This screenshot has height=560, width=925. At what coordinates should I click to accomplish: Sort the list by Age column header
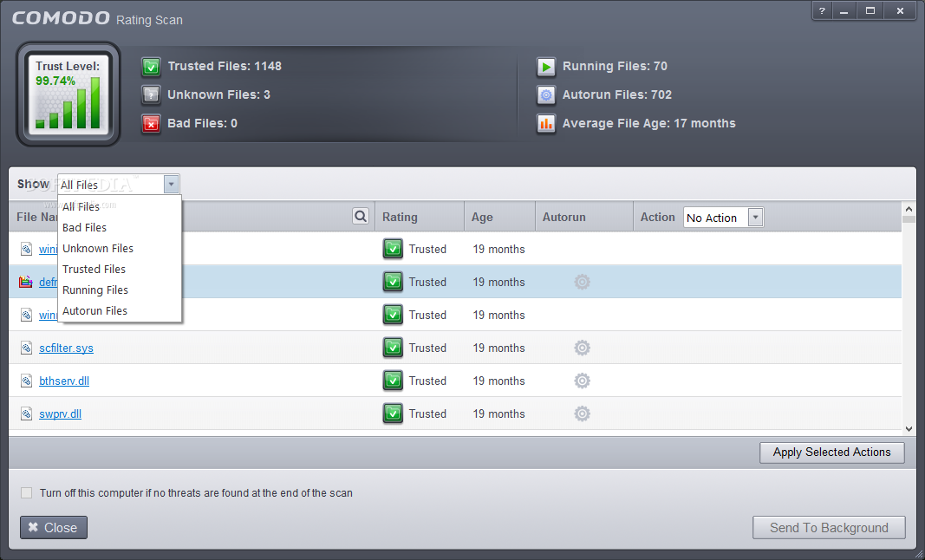483,218
